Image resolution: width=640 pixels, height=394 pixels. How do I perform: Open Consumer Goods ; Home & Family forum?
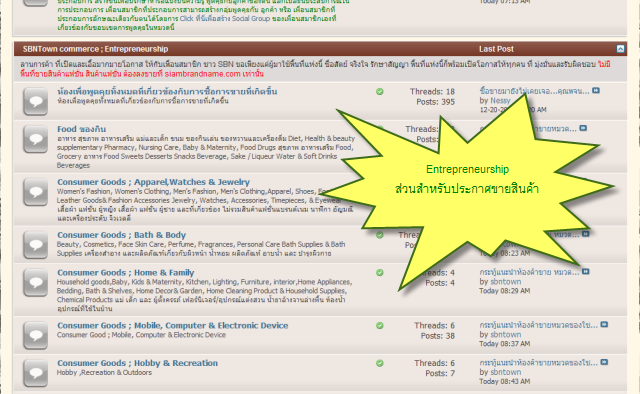(125, 273)
